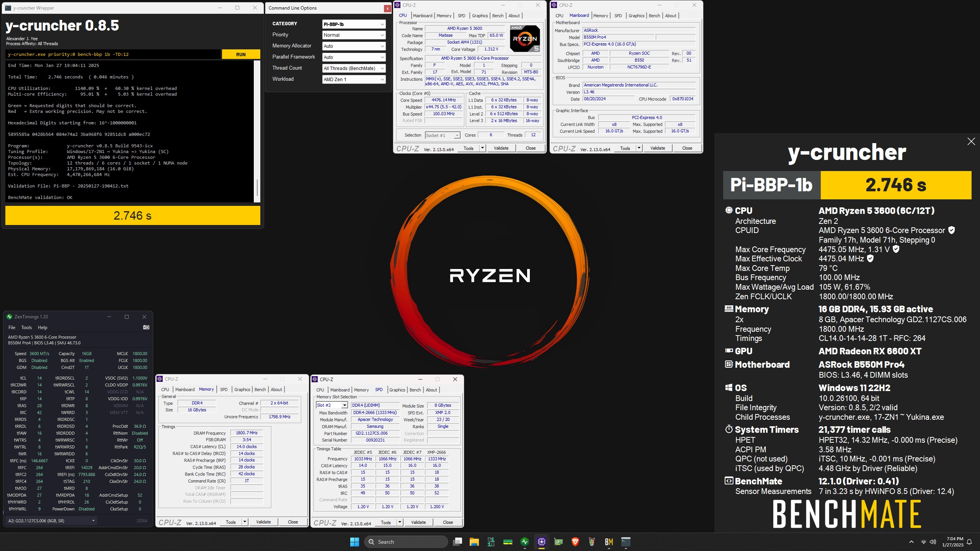Click the tRFC (ns) value 146.6667
The image size is (980, 551).
coord(39,461)
